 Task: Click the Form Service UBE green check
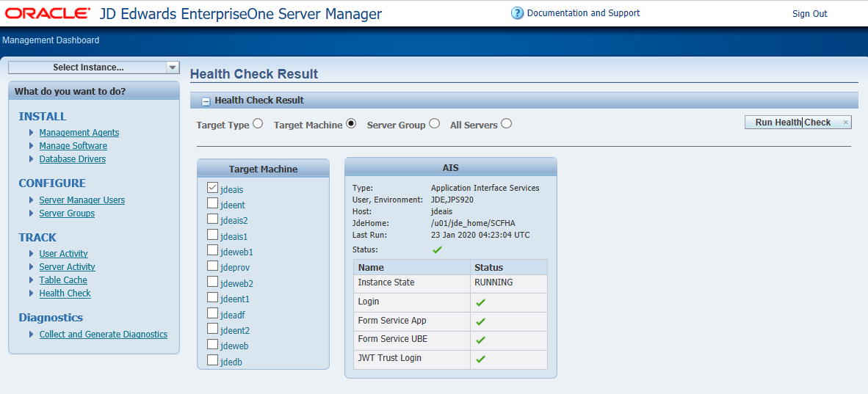(480, 340)
